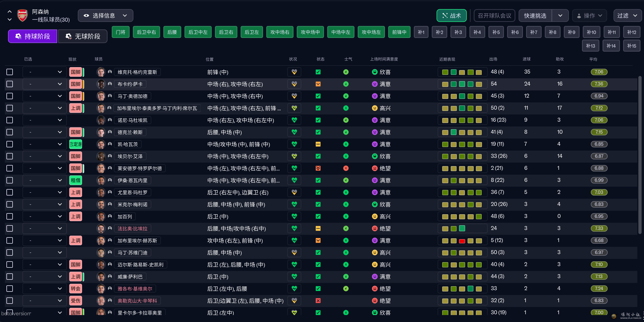This screenshot has width=644, height=322.
Task: Tick selection checkbox for 德克兰·赖斯
Action: click(10, 132)
